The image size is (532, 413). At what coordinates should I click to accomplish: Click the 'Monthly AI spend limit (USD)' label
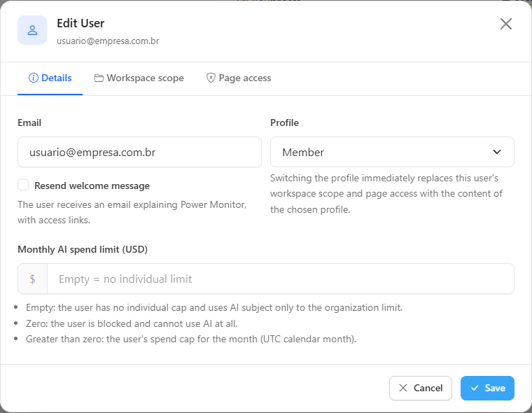coord(83,249)
